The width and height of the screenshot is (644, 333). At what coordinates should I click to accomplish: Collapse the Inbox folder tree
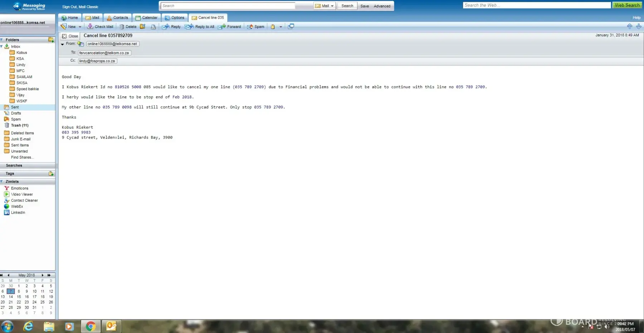pos(1,47)
